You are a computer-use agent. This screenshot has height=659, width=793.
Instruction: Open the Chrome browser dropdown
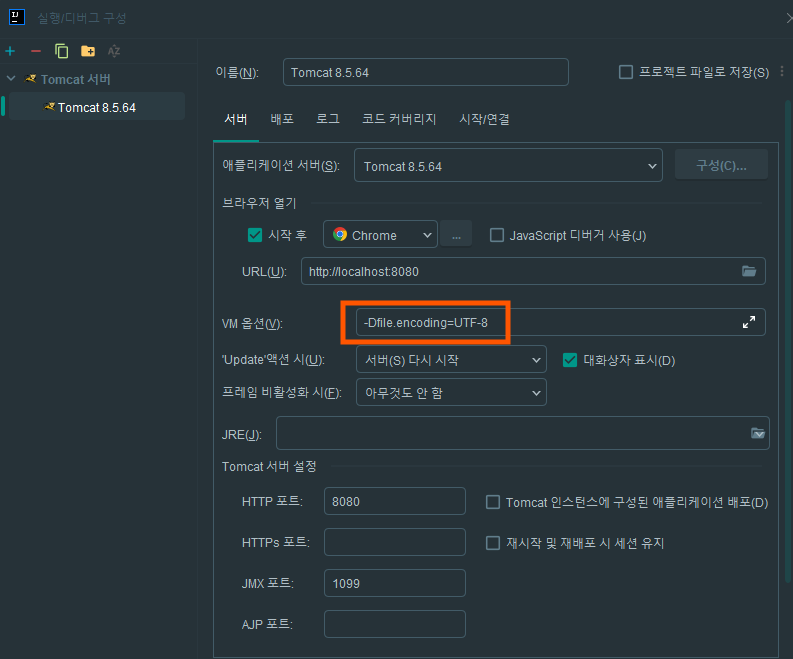(x=380, y=234)
